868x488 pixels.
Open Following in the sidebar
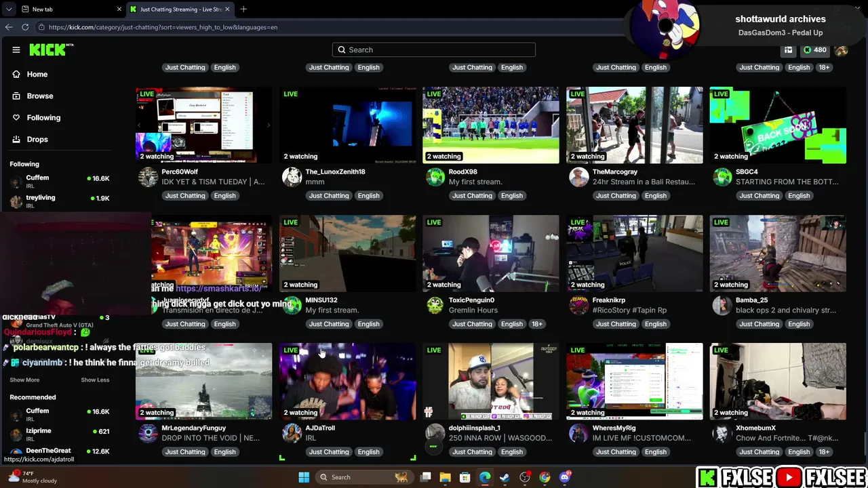37,117
